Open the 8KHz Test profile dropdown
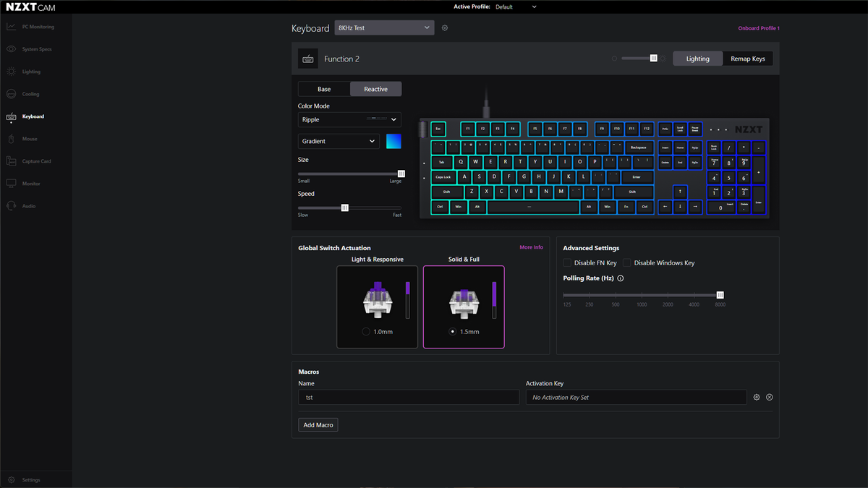The width and height of the screenshot is (868, 488). [x=384, y=27]
